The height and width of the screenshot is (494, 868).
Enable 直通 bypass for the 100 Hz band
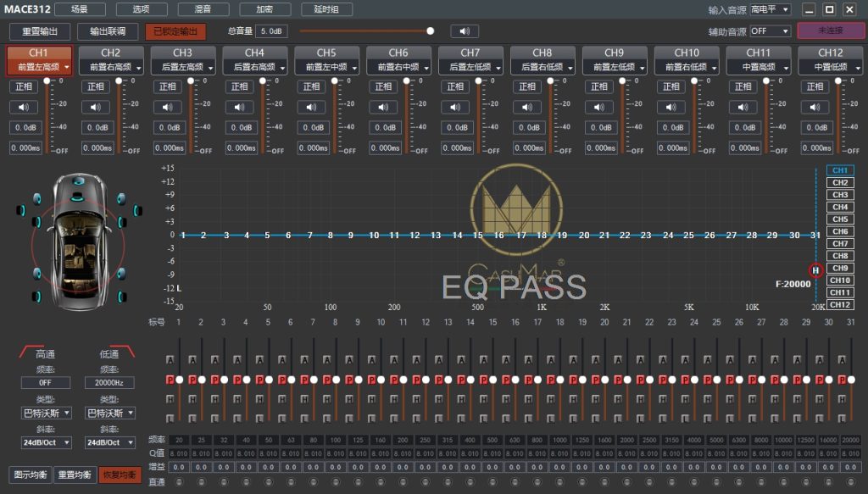pyautogui.click(x=336, y=482)
